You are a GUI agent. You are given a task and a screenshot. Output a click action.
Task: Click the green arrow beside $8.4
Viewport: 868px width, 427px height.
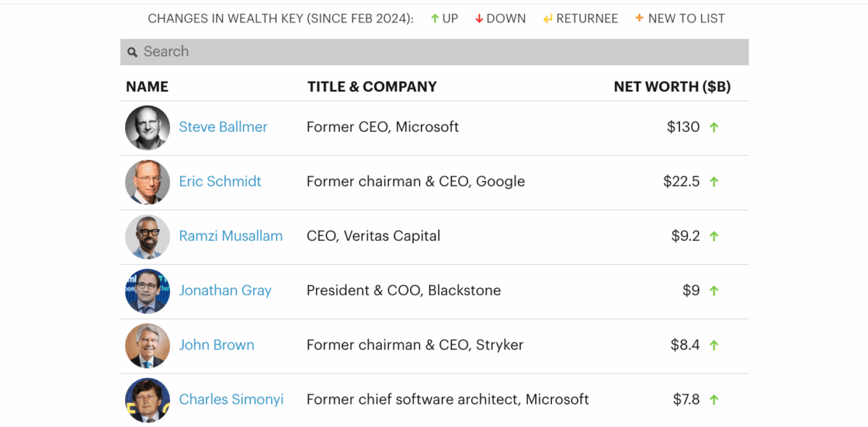[714, 345]
